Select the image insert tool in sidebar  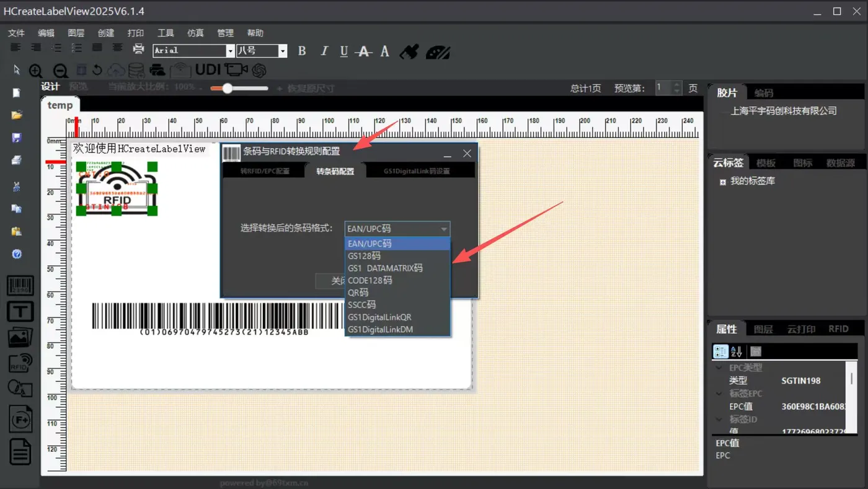(x=20, y=337)
